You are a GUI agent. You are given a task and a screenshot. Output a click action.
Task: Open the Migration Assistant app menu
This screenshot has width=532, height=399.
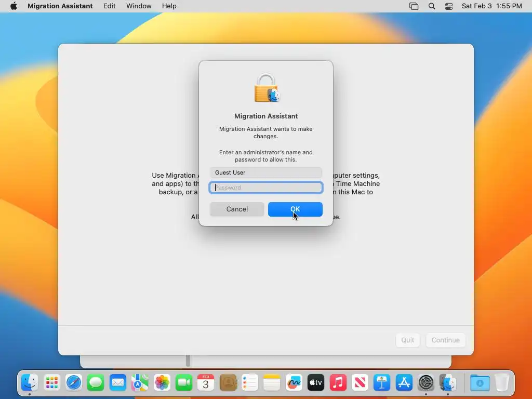pos(60,6)
